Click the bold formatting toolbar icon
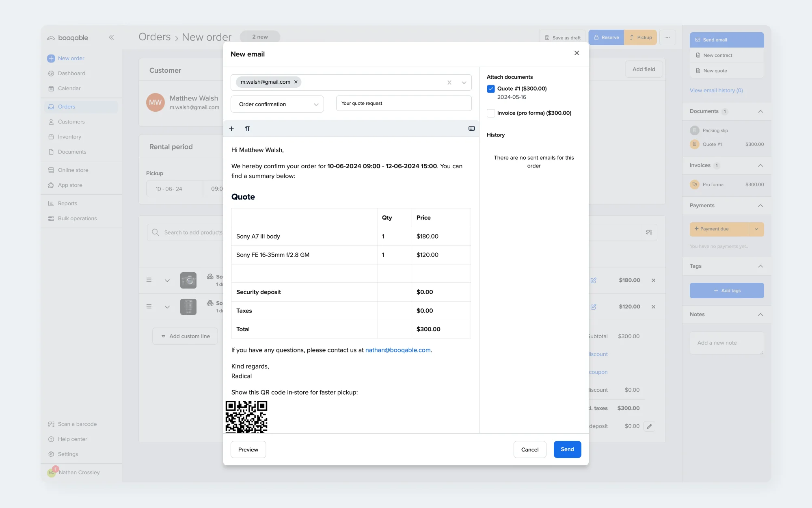 pos(247,129)
